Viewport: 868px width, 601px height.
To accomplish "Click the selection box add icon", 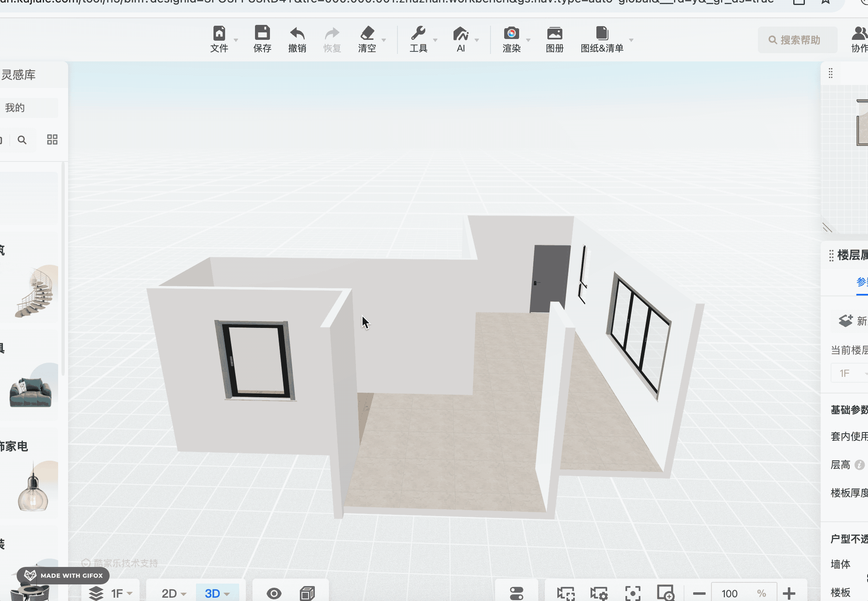I will pos(566,594).
